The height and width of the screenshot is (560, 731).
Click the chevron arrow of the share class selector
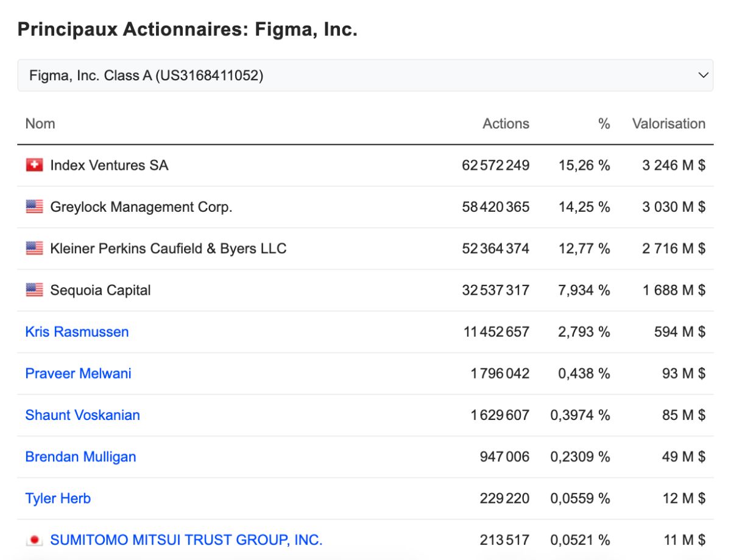coord(703,75)
